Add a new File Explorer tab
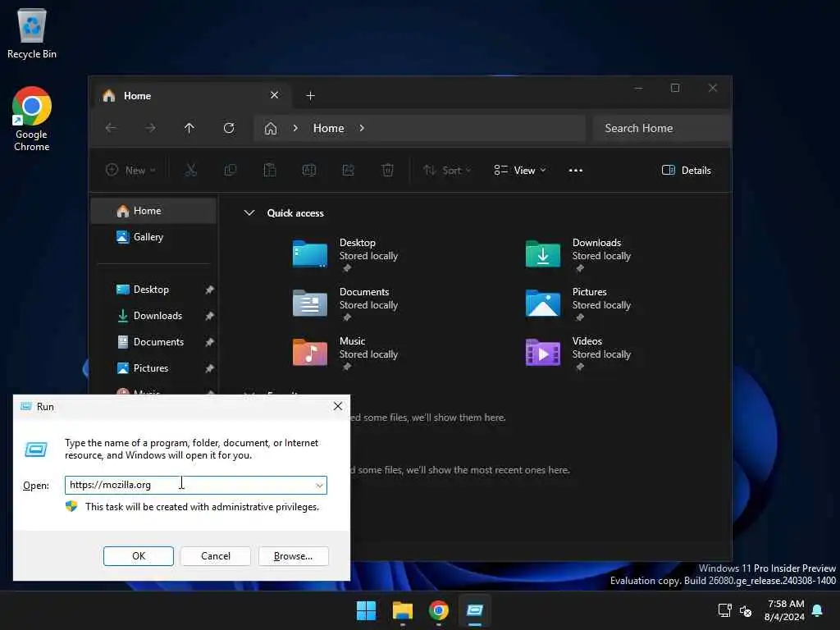Image resolution: width=840 pixels, height=630 pixels. 310,95
